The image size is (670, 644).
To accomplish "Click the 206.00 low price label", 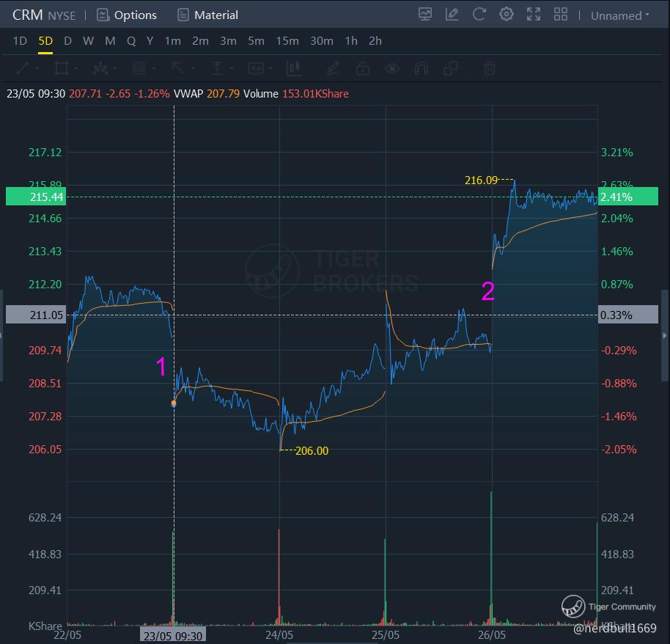I will click(x=312, y=450).
